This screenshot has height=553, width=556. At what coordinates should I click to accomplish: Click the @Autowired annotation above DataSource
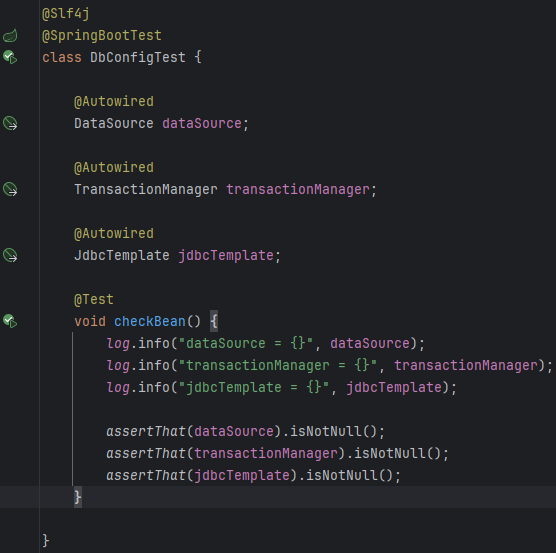point(114,102)
